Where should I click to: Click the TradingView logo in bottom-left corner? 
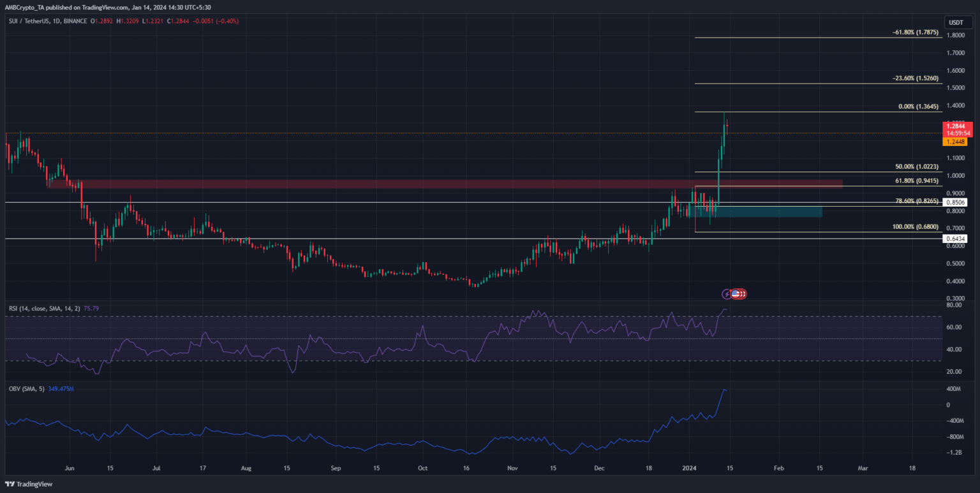29,483
